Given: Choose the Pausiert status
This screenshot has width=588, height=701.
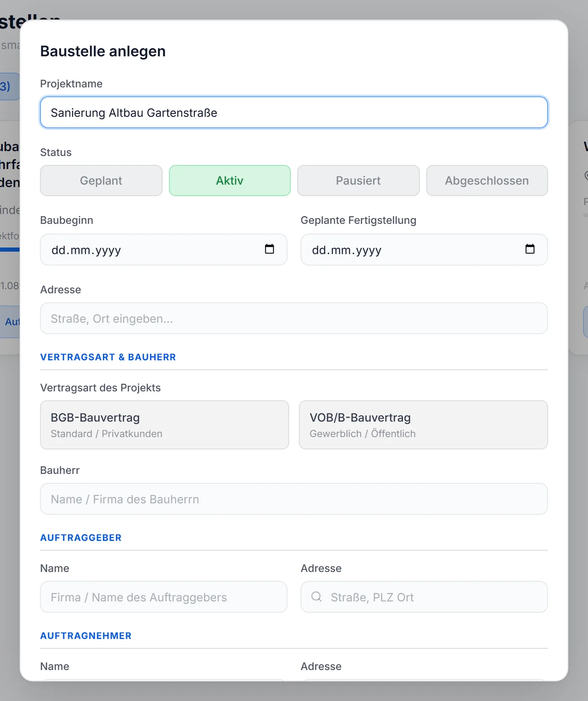Looking at the screenshot, I should click(358, 181).
